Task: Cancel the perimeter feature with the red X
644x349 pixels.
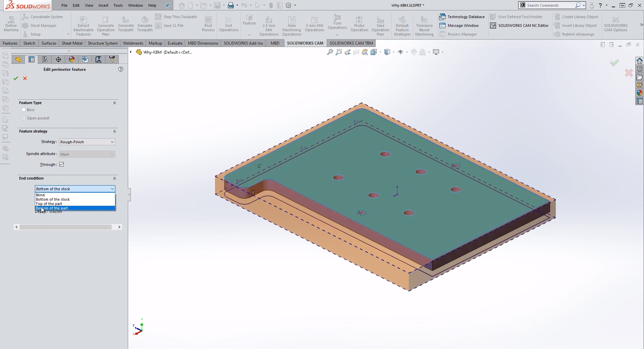Action: 25,78
